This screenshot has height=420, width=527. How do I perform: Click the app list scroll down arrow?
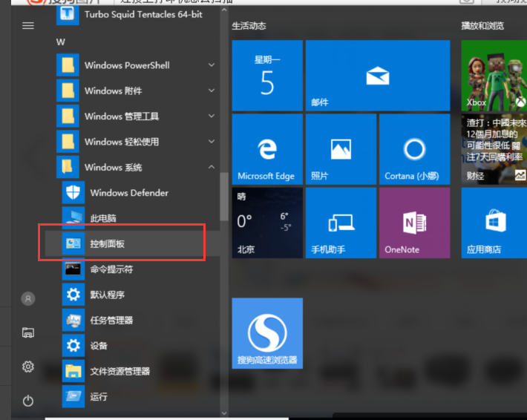(x=224, y=413)
